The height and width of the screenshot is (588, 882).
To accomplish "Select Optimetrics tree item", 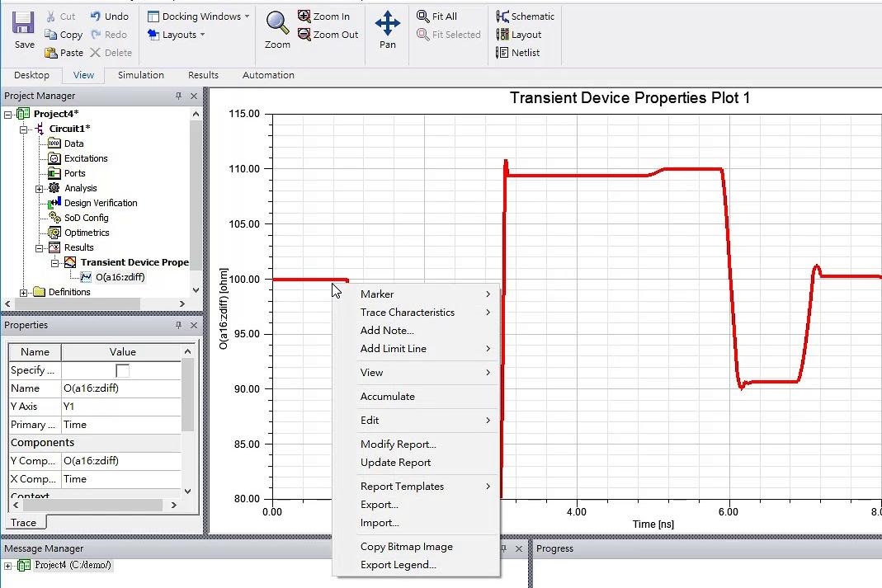I will [x=87, y=233].
